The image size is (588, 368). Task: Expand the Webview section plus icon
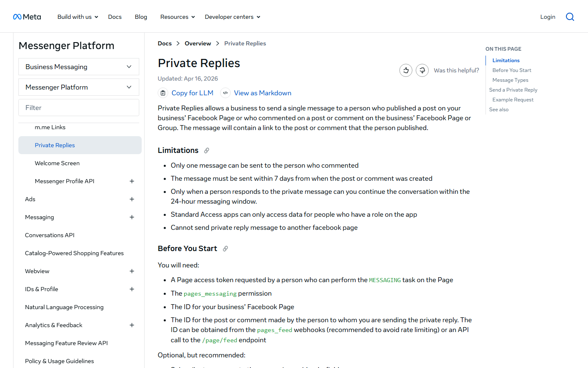tap(132, 271)
